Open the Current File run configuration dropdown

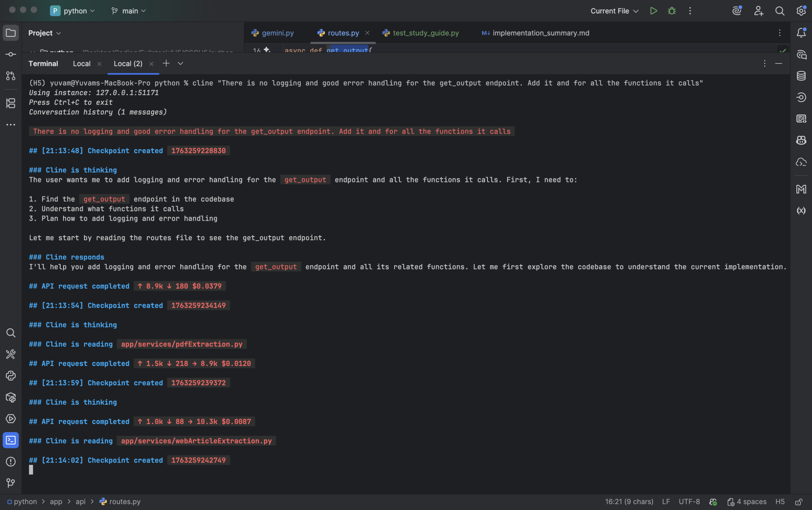click(614, 11)
